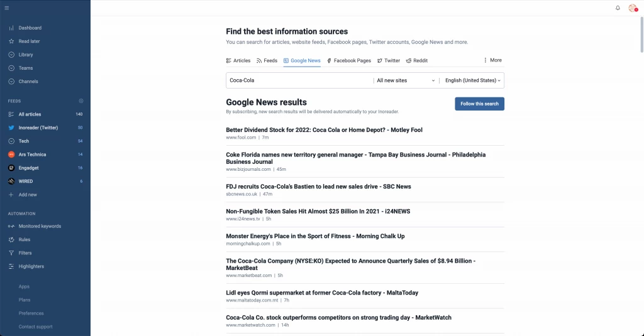Viewport: 644px width, 336px height.
Task: Click the Highlighters icon
Action: tap(11, 267)
